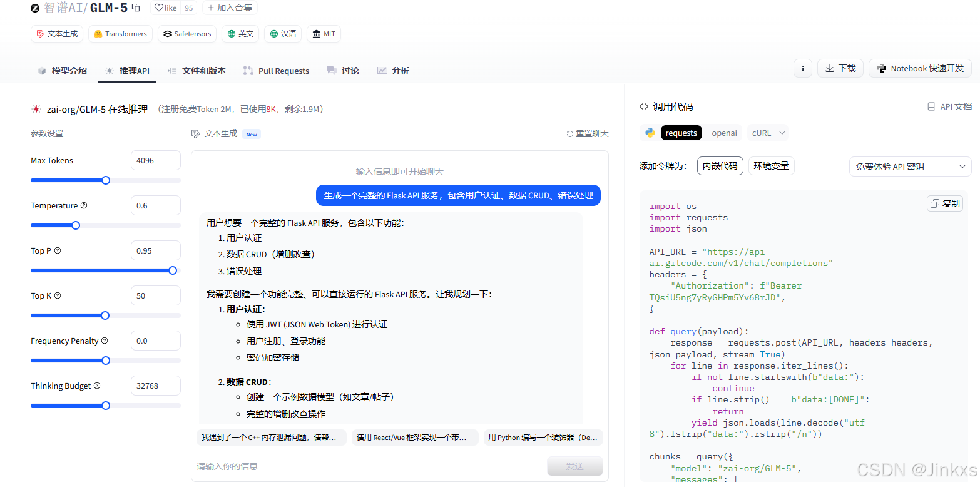The image size is (980, 487).
Task: Copy the model name GLM-5
Action: pyautogui.click(x=136, y=8)
